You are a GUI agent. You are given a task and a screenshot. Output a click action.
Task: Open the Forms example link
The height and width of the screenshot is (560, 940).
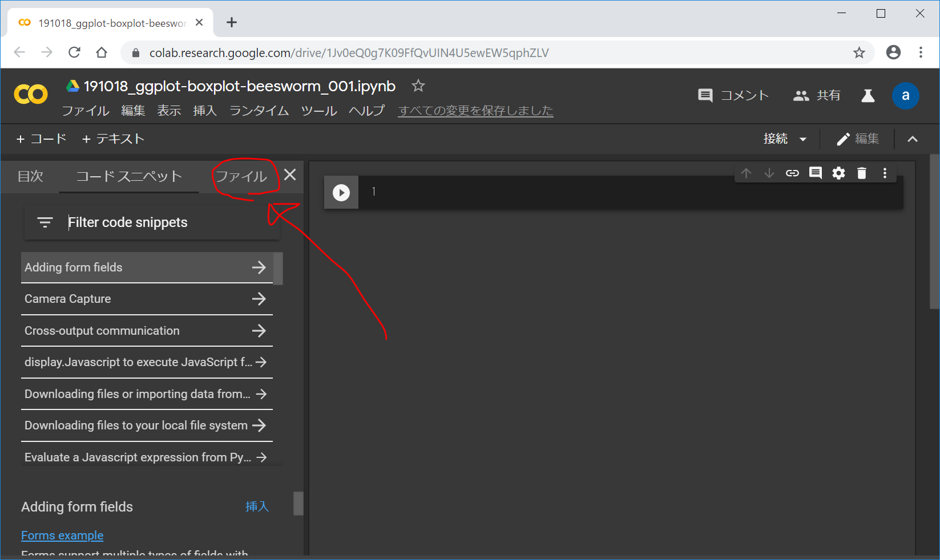pos(62,535)
